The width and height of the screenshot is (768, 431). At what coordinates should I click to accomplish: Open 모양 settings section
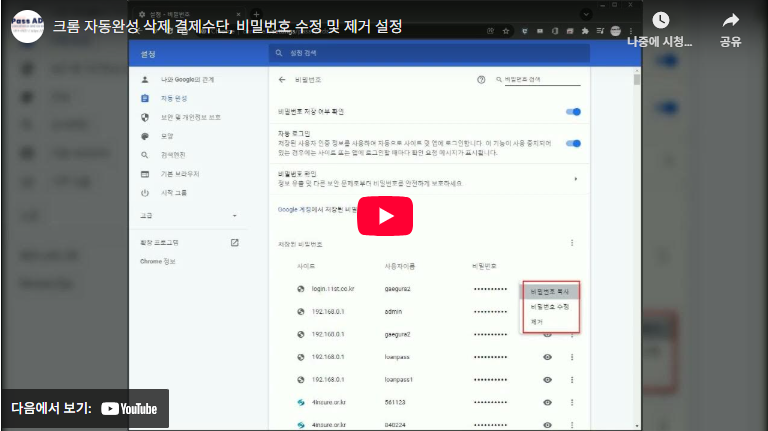coord(167,136)
